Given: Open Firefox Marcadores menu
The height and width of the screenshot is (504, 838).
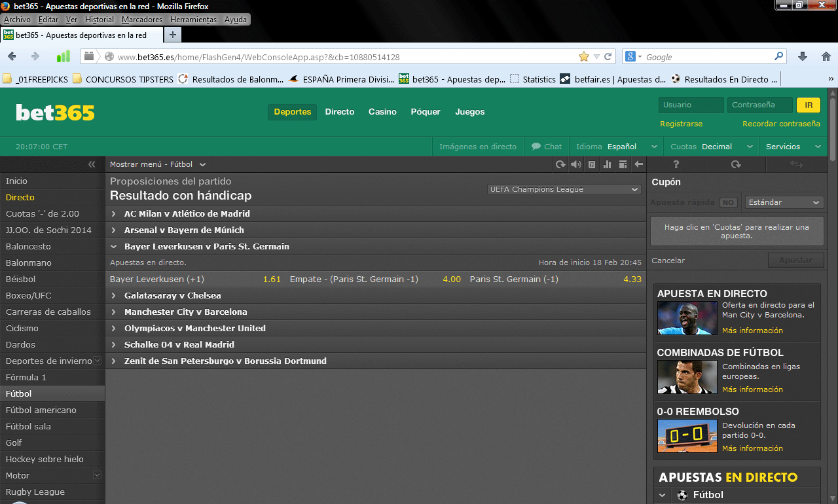Looking at the screenshot, I should pos(142,20).
